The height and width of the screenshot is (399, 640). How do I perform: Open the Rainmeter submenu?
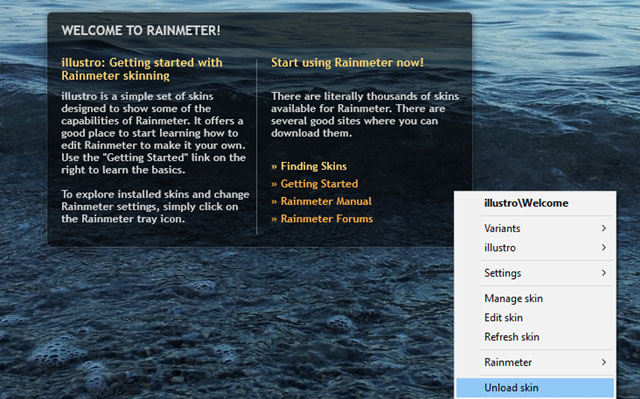click(x=535, y=362)
